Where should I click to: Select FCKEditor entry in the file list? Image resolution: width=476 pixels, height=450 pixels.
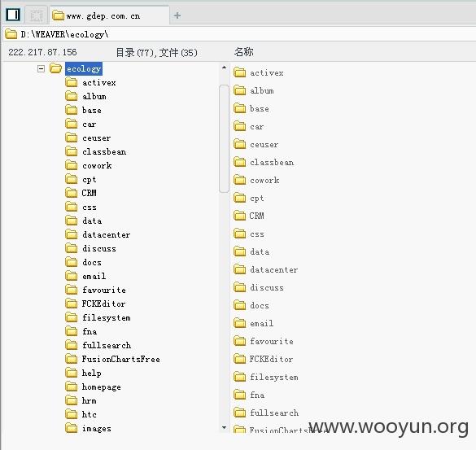271,359
